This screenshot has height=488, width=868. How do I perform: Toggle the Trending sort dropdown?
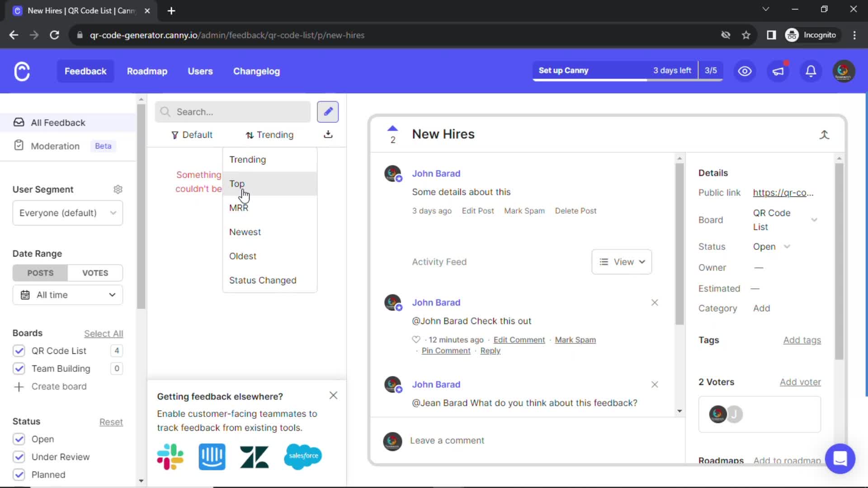tap(269, 135)
